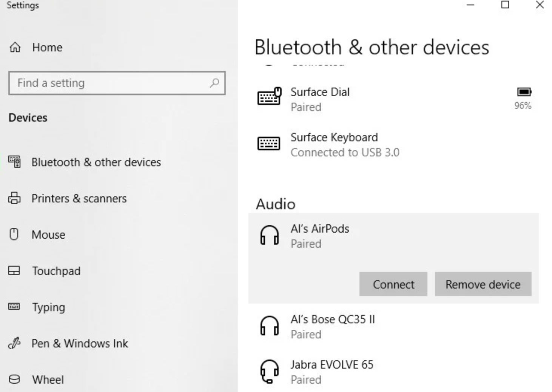Click the Wheel icon in sidebar
552x392 pixels.
tap(14, 379)
